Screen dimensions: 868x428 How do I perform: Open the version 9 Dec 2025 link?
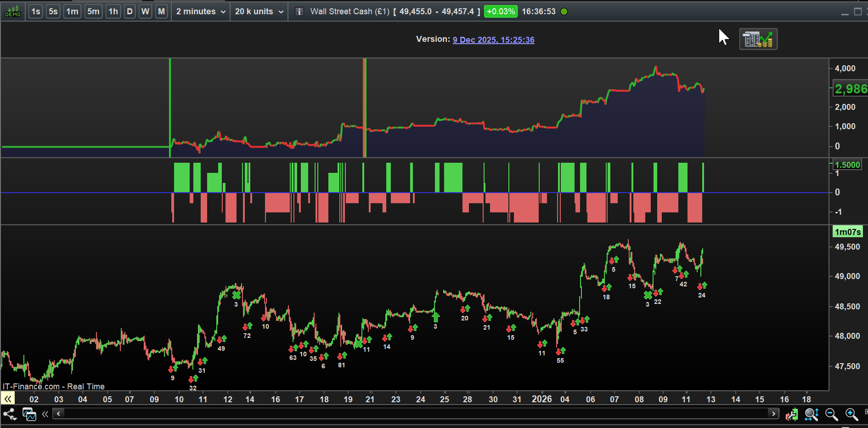(493, 40)
